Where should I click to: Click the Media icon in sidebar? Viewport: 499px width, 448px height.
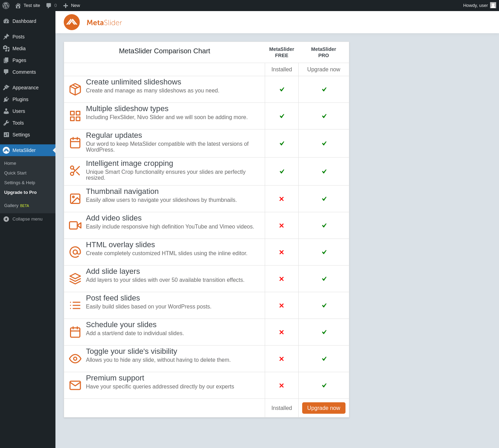tap(6, 48)
